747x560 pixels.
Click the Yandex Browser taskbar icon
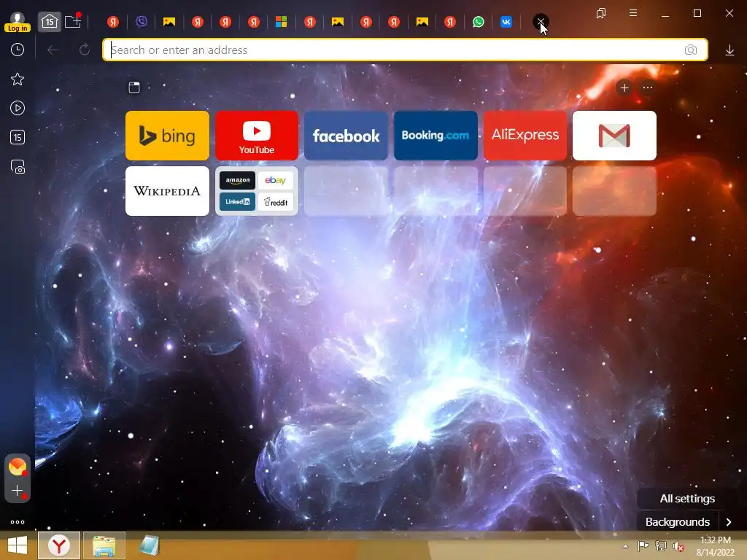point(59,545)
